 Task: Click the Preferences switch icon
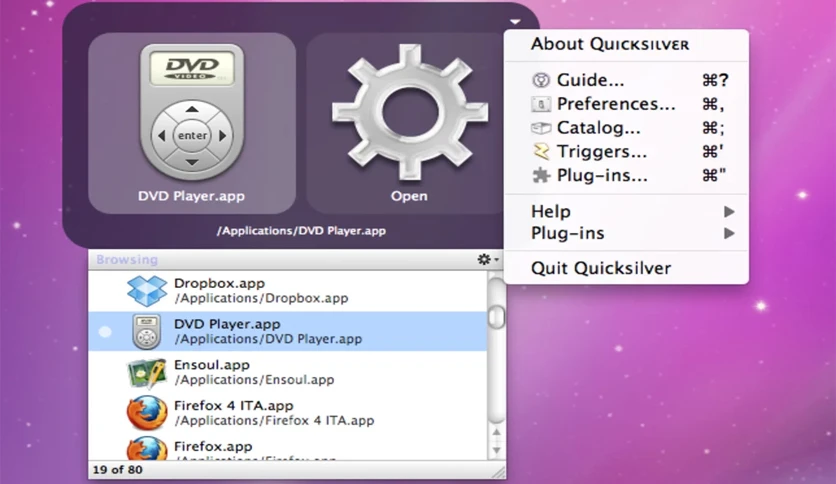point(541,104)
